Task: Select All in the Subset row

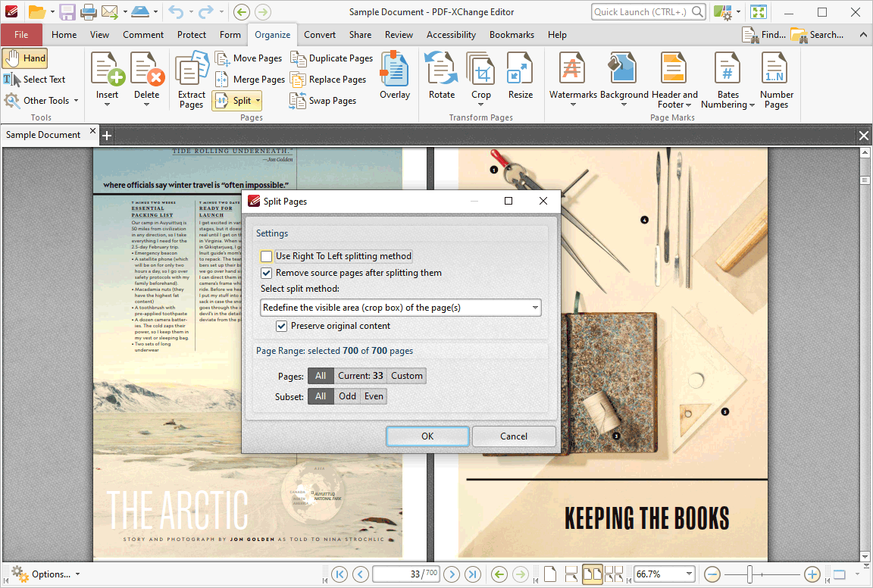Action: 321,396
